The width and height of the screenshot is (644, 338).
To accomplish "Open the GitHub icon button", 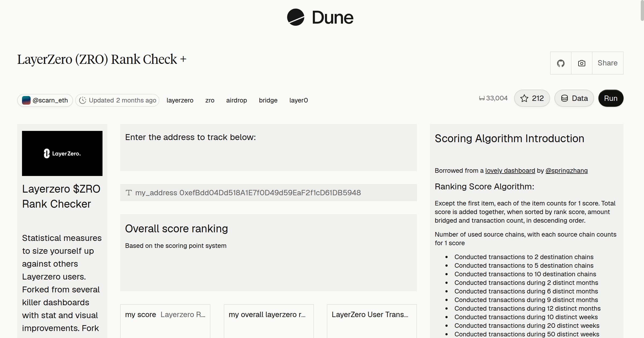I will 561,63.
